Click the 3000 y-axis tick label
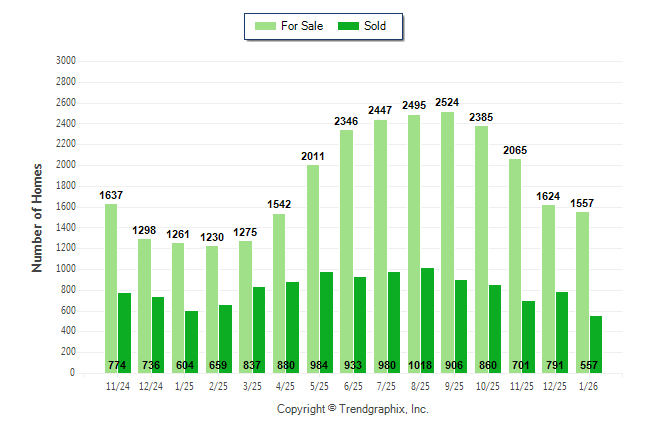 coord(66,60)
